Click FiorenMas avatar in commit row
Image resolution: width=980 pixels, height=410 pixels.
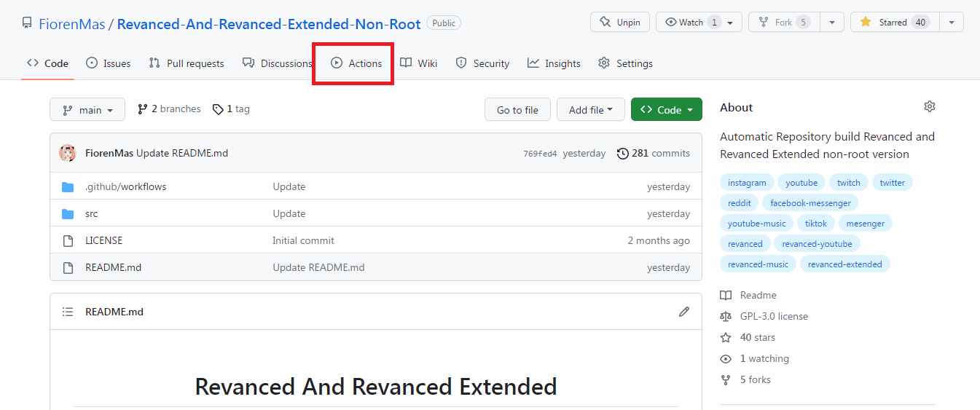coord(68,153)
